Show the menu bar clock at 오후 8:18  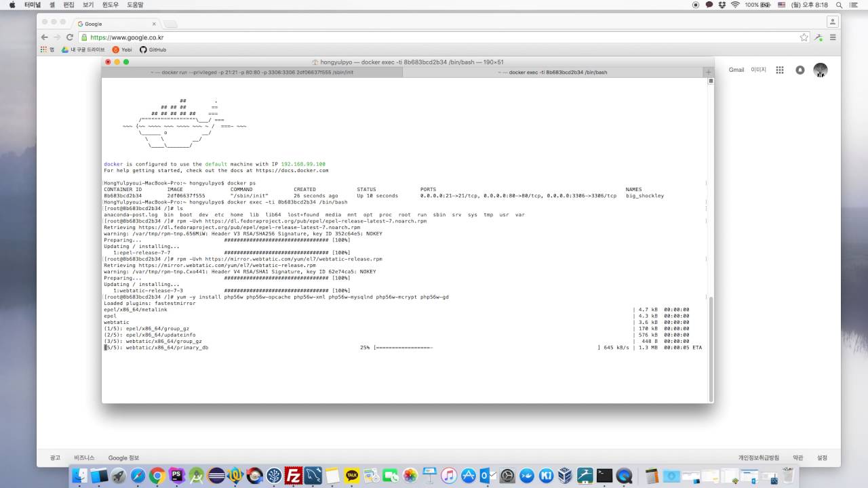[x=810, y=5]
